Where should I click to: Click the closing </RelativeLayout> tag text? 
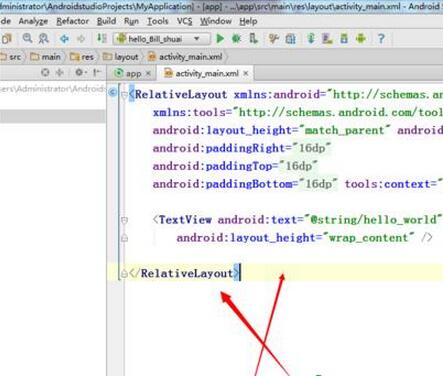(x=184, y=274)
